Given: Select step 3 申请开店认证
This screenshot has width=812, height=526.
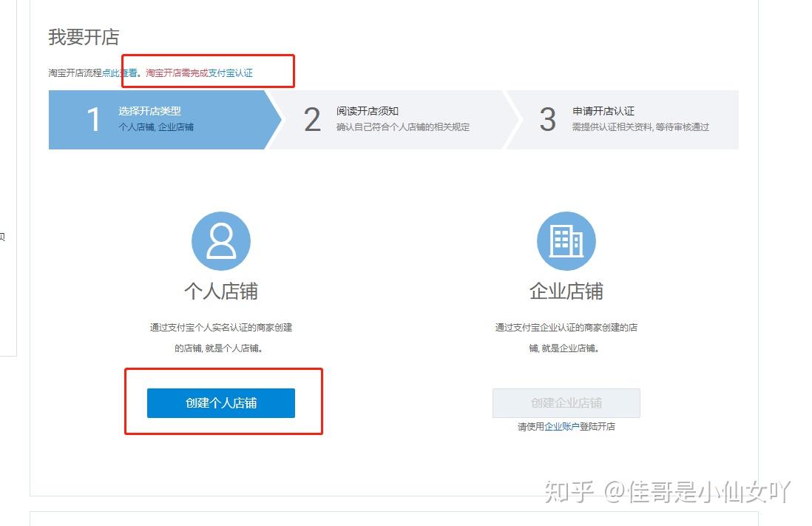Looking at the screenshot, I should [x=623, y=120].
